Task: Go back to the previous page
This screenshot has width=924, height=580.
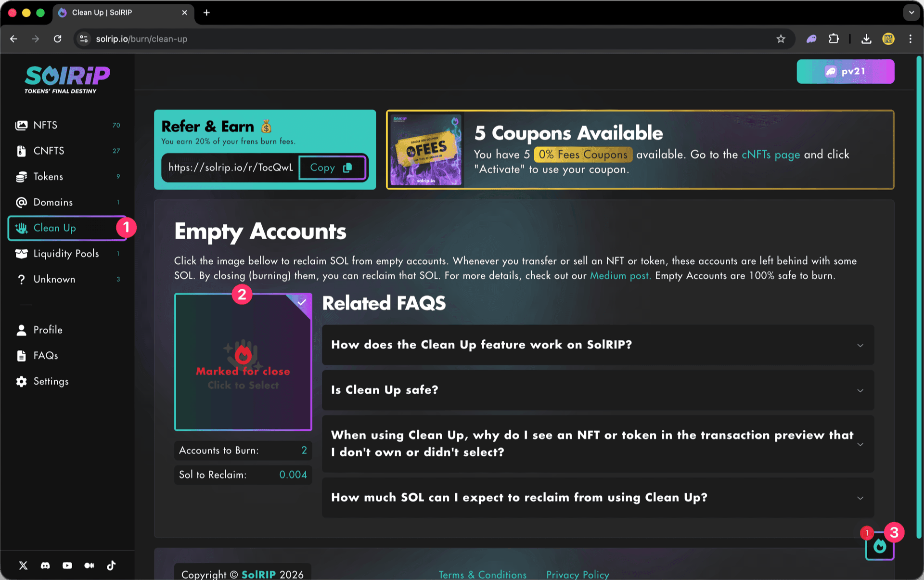Action: (x=14, y=39)
